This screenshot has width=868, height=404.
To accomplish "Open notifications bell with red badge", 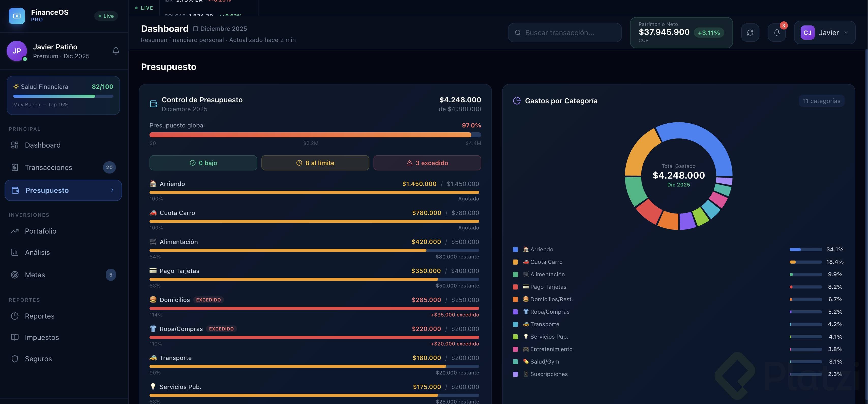I will click(x=776, y=33).
